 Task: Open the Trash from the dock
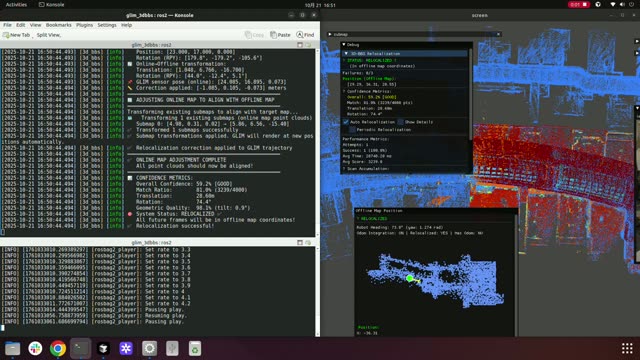(x=195, y=348)
